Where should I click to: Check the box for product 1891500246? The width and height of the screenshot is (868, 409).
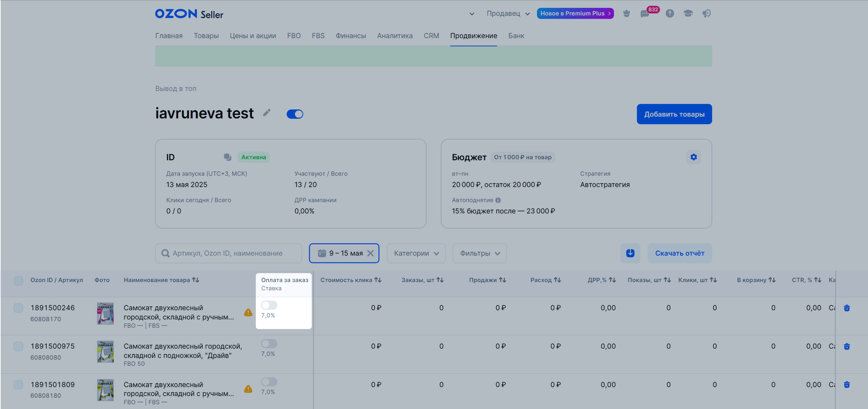point(19,308)
